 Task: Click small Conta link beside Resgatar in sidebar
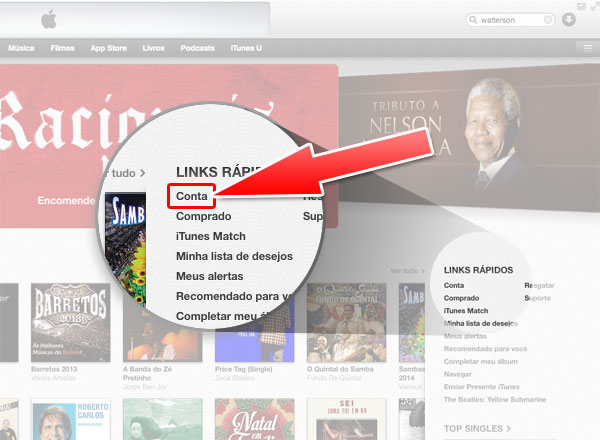pos(454,285)
